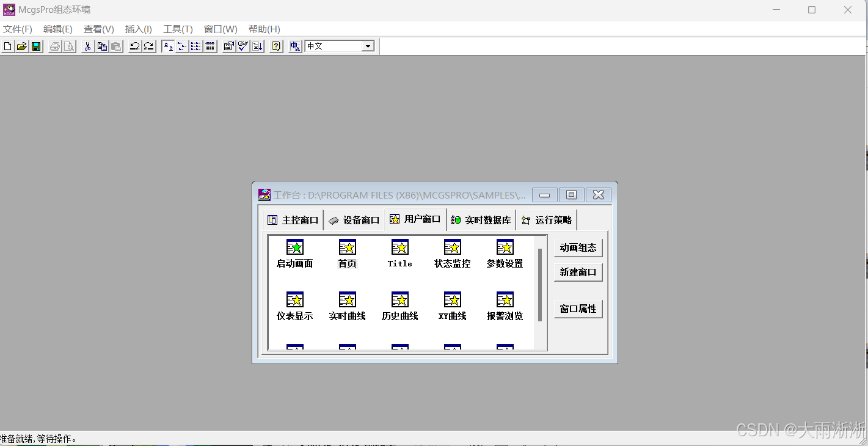Close the 工作台 workbench window
Screen dimensions: 868x446
[x=598, y=195]
